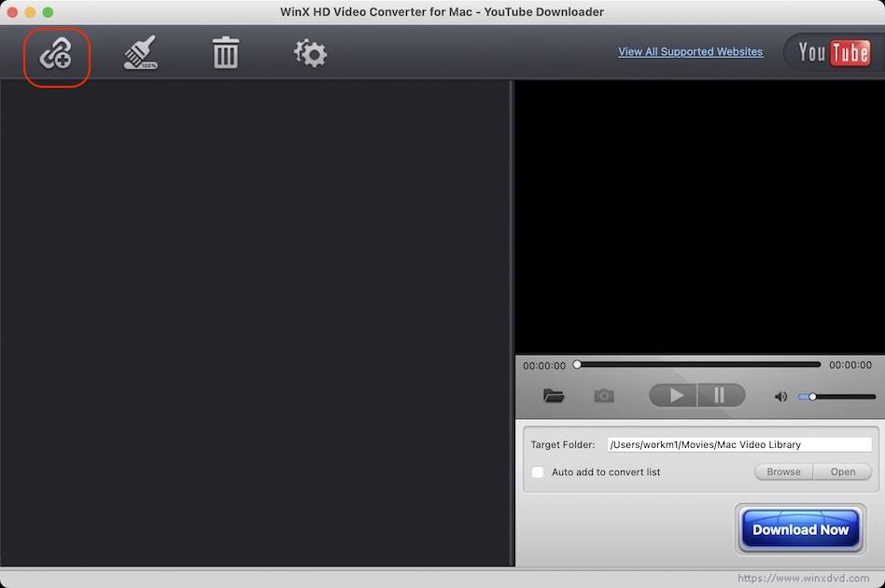
Task: Open the settings gear icon
Action: pos(309,53)
